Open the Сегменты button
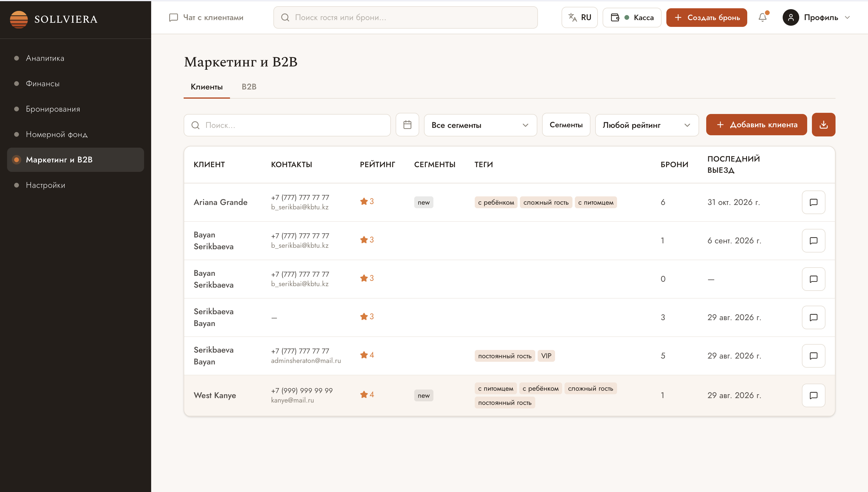Image resolution: width=868 pixels, height=492 pixels. [566, 125]
